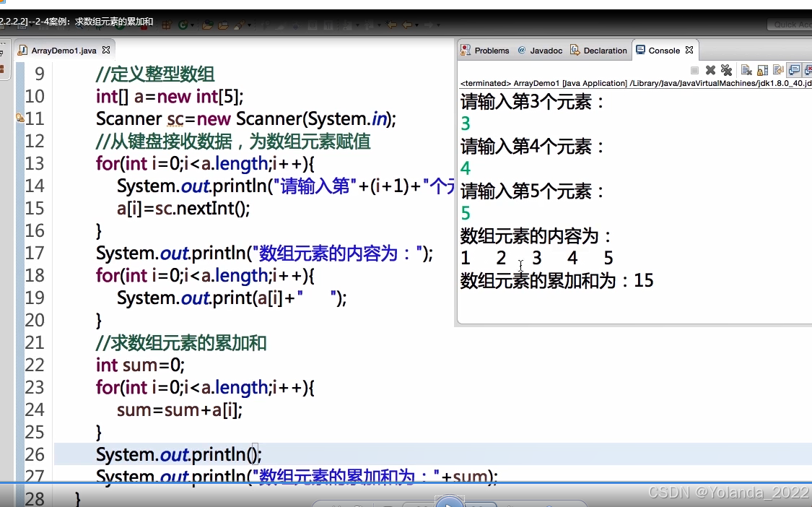Click the warning marker on line 11

19,118
